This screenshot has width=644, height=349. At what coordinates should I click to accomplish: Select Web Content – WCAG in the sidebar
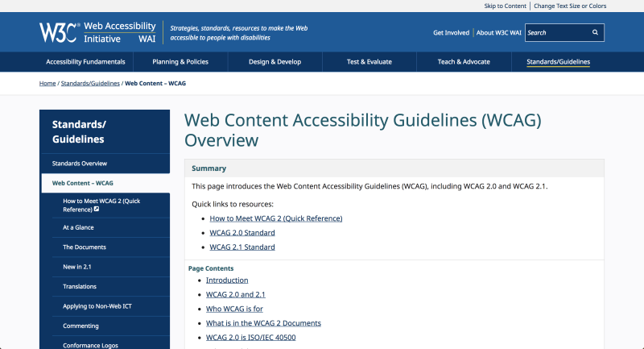(x=105, y=183)
